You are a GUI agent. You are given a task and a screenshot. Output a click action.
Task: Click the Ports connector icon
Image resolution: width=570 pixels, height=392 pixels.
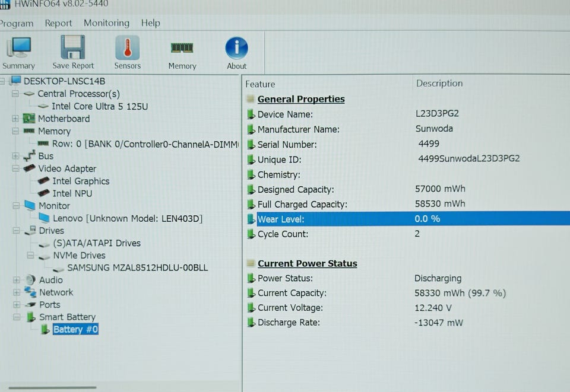[30, 304]
